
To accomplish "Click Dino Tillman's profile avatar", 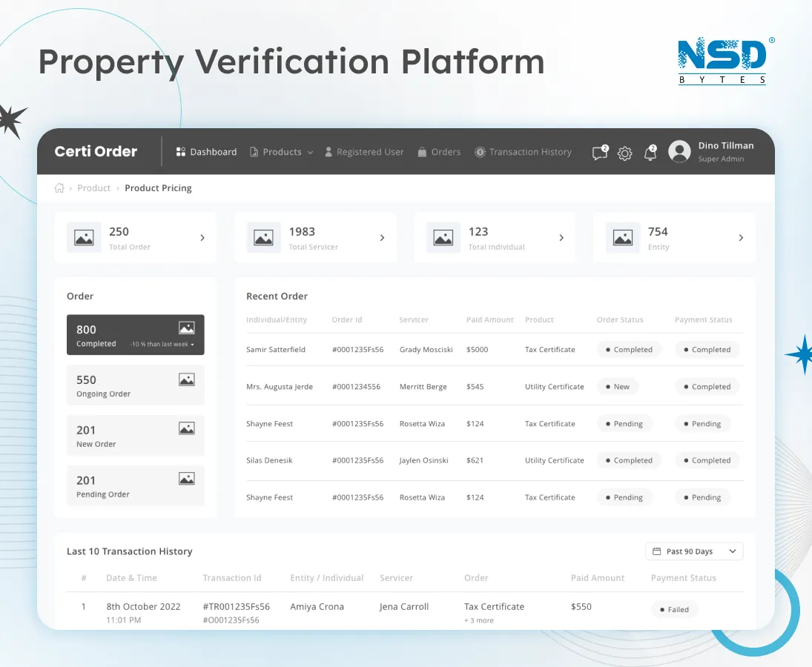I will [x=679, y=152].
